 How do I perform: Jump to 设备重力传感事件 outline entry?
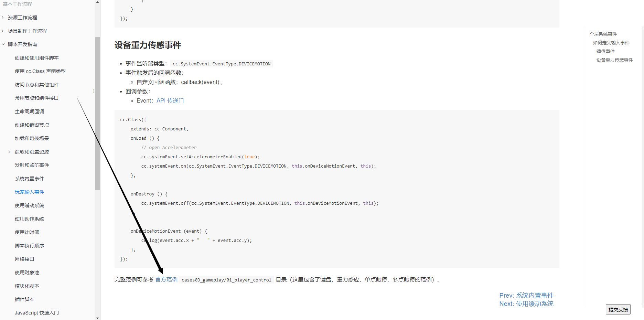(x=614, y=60)
